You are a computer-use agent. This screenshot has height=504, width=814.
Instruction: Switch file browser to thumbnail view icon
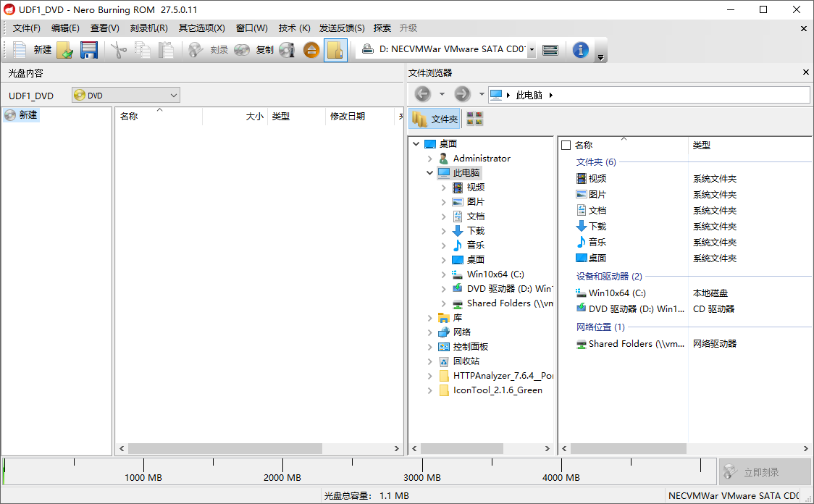[474, 118]
